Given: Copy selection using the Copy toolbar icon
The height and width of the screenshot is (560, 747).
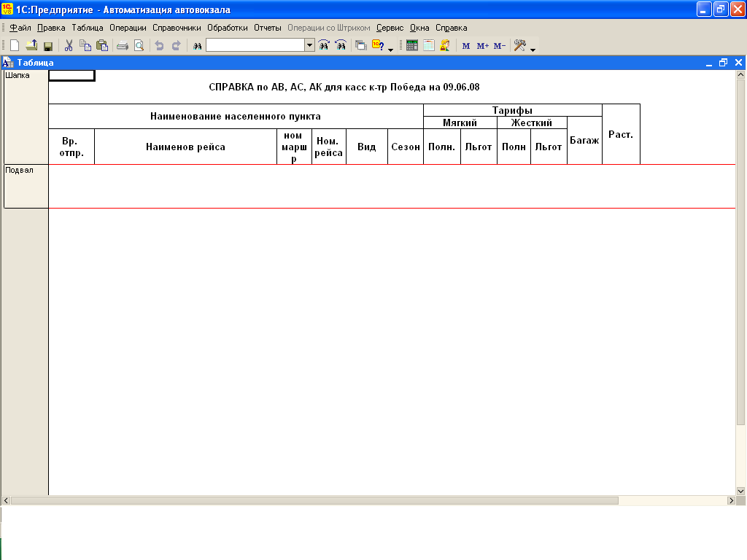Looking at the screenshot, I should point(85,46).
